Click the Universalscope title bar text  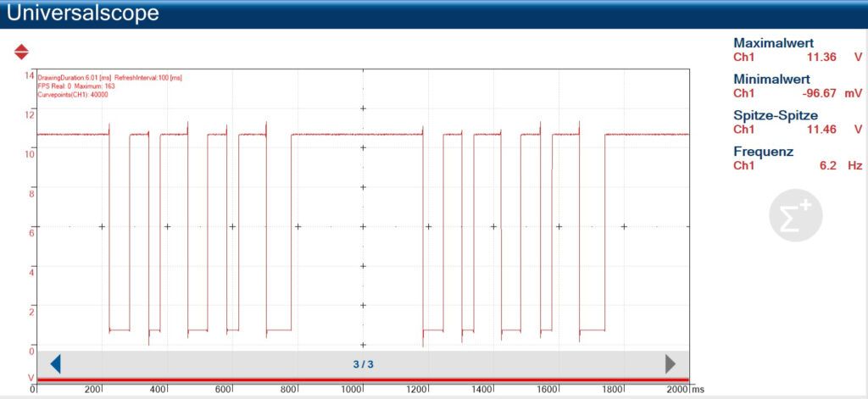click(81, 14)
